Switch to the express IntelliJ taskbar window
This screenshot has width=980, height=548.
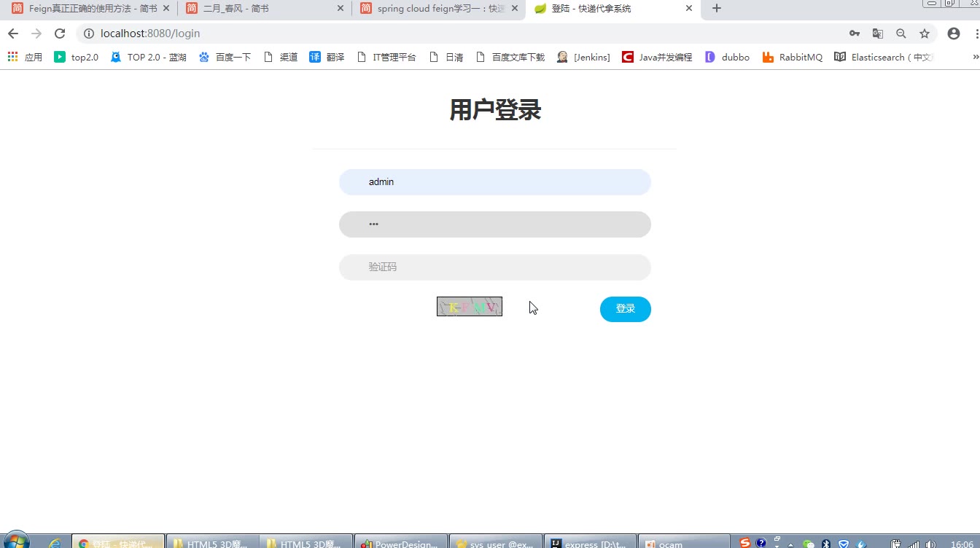589,543
